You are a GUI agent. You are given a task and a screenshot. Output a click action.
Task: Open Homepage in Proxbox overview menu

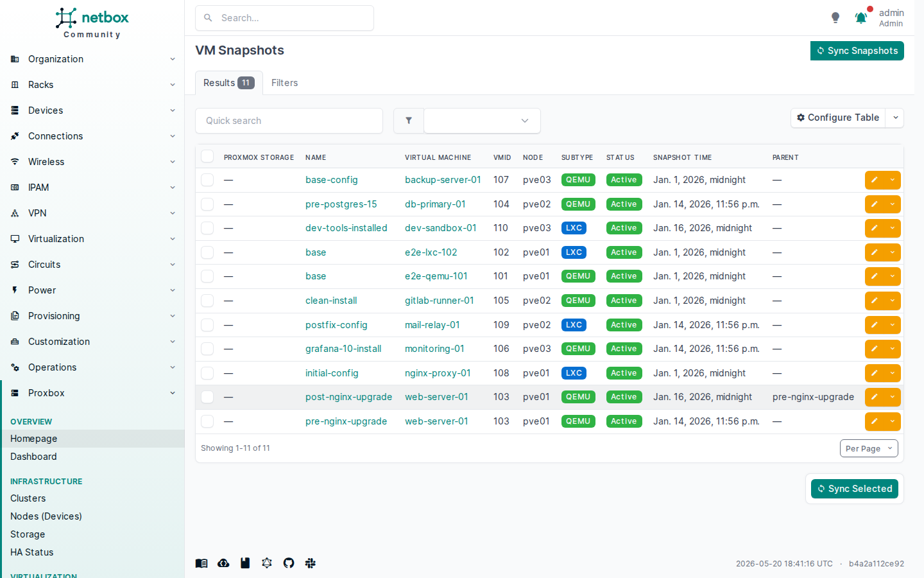point(92,439)
